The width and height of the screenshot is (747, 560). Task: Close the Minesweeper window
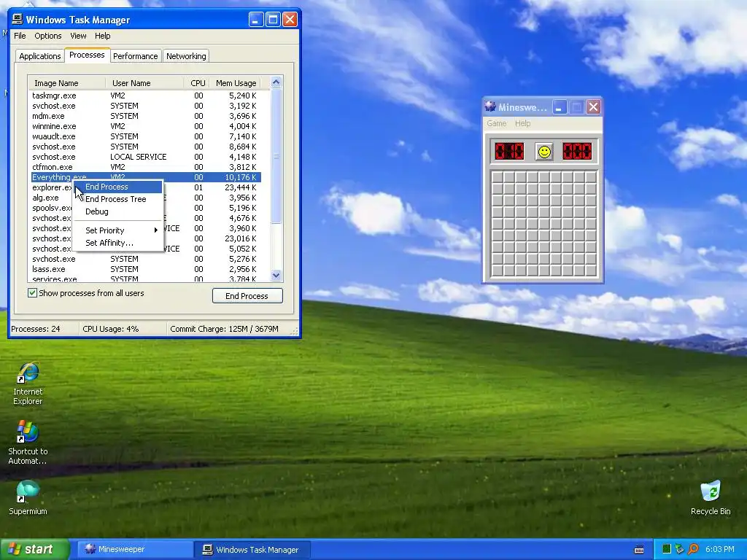593,107
